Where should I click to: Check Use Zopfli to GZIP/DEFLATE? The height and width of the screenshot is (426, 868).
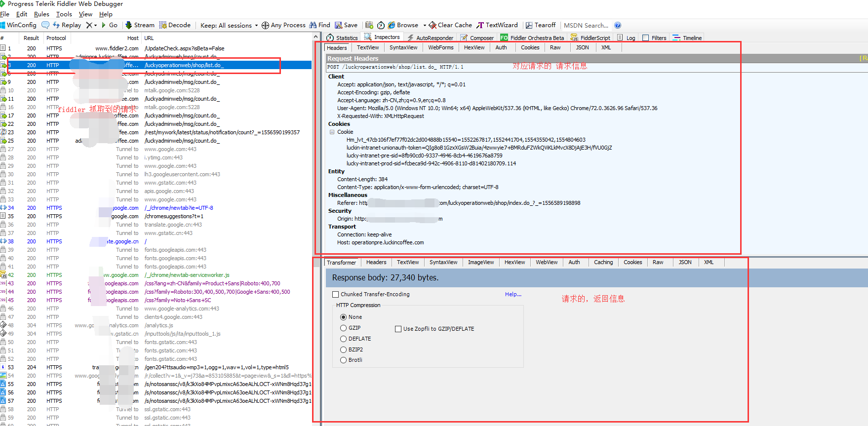tap(398, 329)
